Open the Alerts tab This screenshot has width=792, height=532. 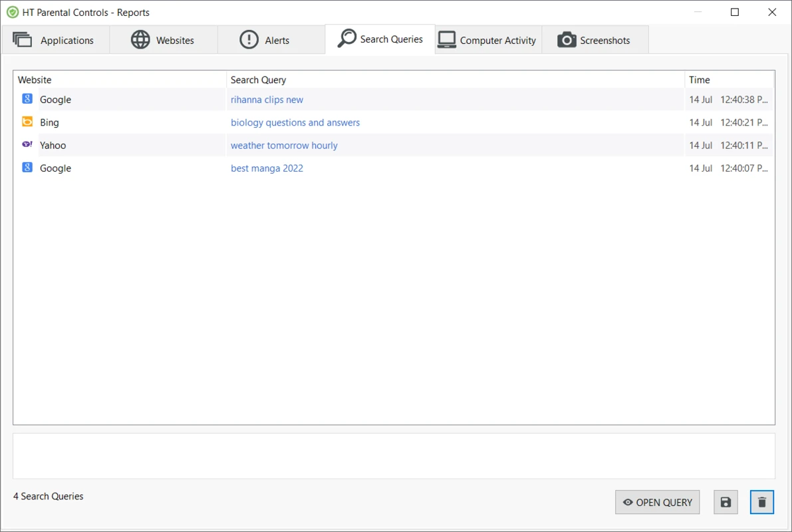(x=271, y=40)
